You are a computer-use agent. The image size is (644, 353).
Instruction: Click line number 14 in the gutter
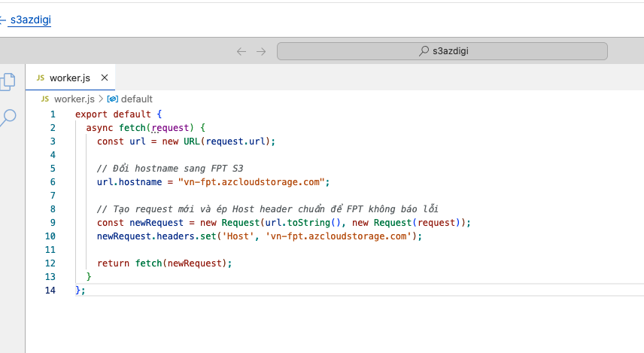[x=50, y=291]
